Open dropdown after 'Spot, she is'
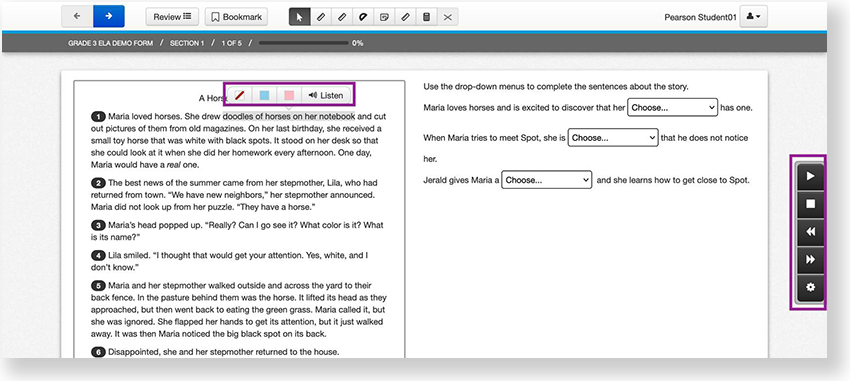This screenshot has height=381, width=850. pos(613,138)
